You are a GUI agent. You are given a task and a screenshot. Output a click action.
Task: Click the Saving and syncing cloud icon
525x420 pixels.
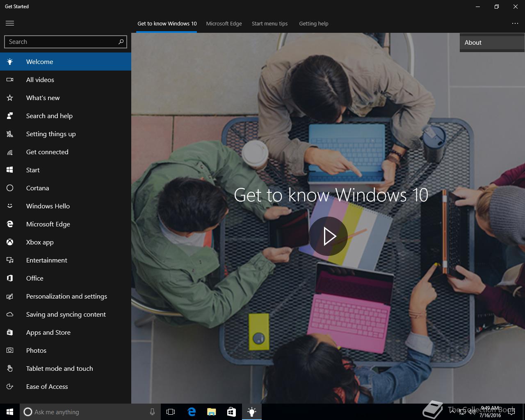click(10, 314)
